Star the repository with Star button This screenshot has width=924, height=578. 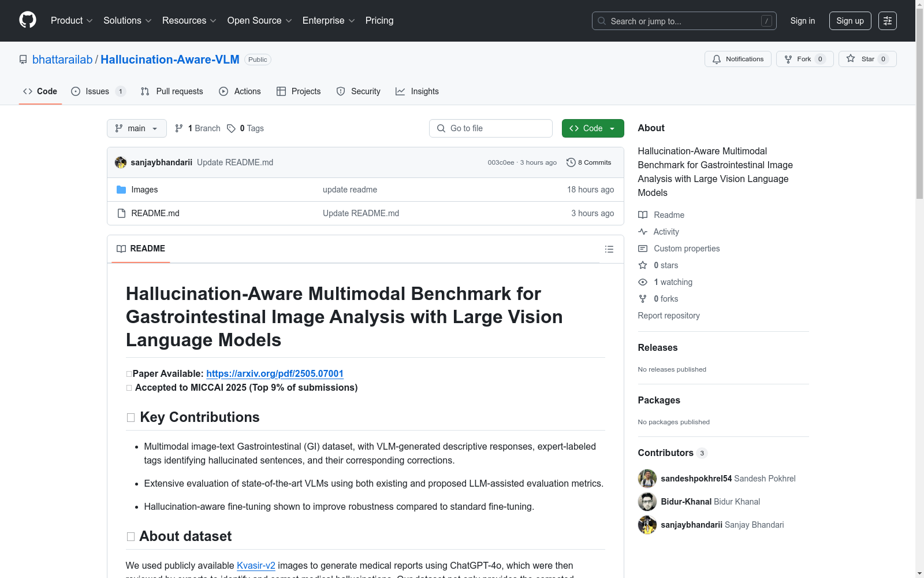pyautogui.click(x=867, y=59)
